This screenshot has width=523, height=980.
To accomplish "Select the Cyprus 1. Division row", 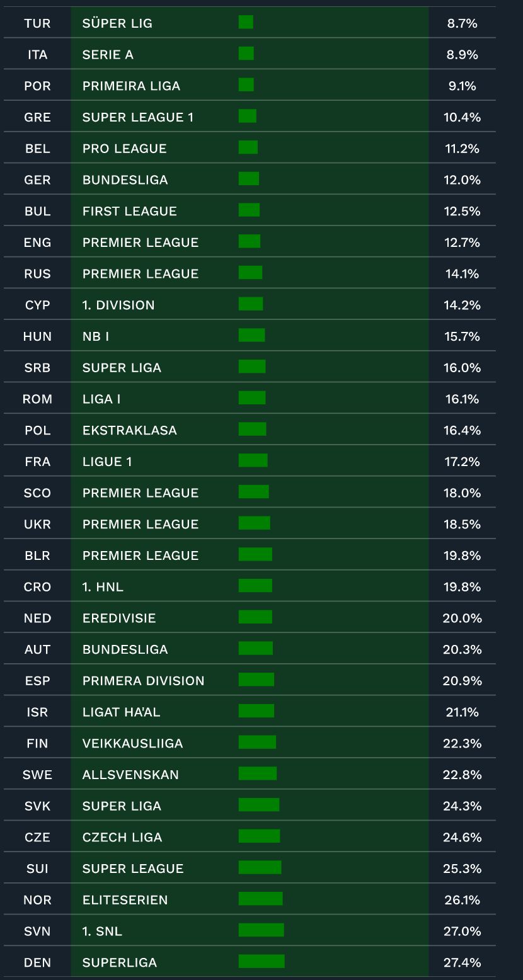I will point(250,304).
